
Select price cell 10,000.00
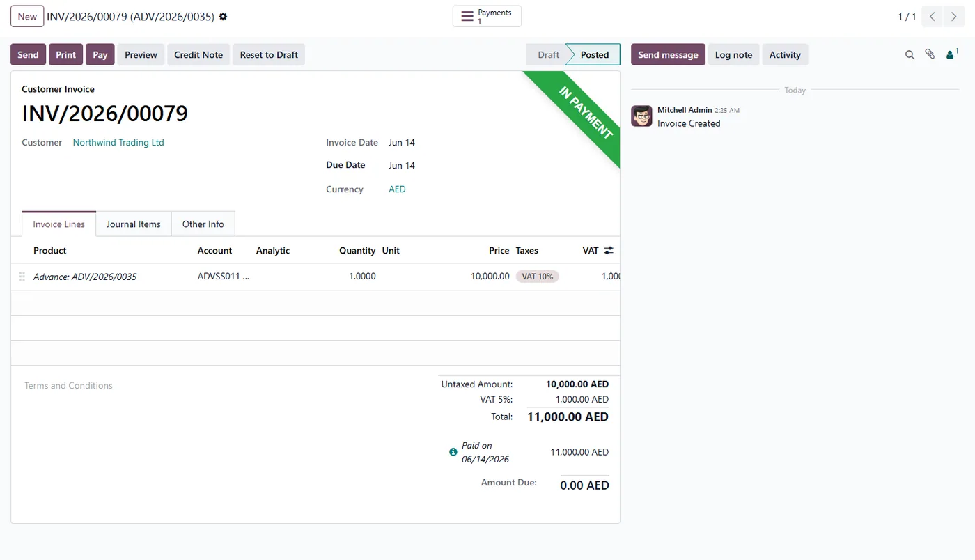pos(490,277)
